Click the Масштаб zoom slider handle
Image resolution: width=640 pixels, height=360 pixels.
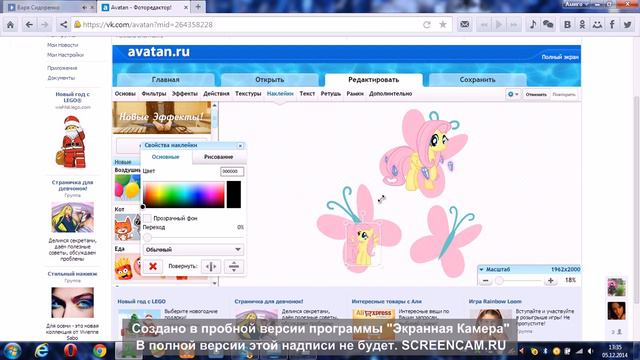[499, 281]
